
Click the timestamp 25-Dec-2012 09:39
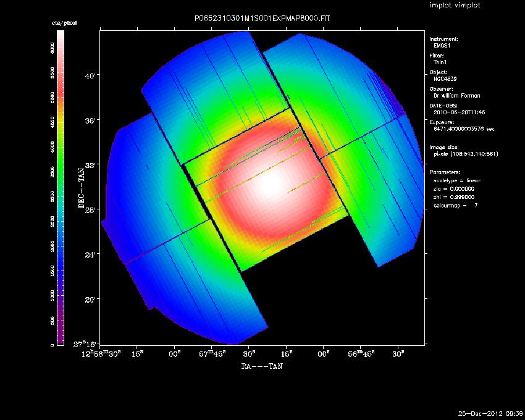(x=490, y=414)
